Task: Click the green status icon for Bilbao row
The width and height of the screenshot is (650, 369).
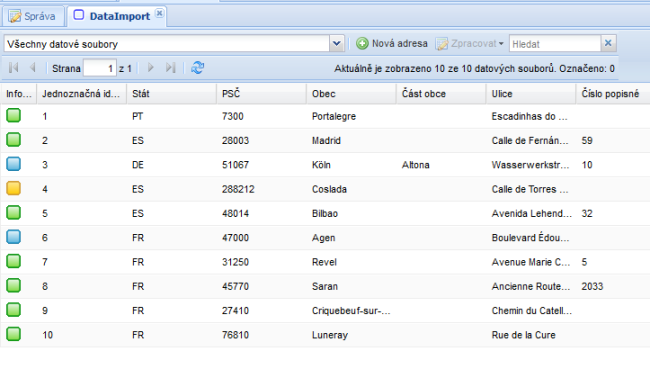Action: click(13, 213)
